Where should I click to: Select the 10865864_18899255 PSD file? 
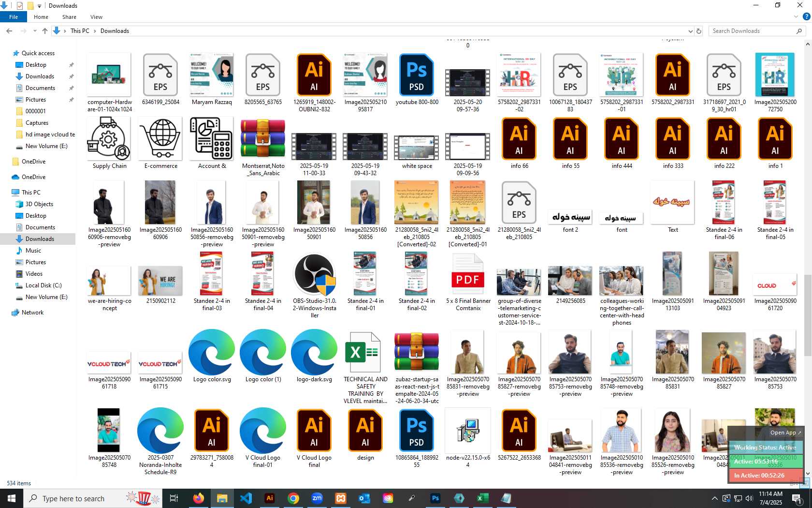coord(417,438)
